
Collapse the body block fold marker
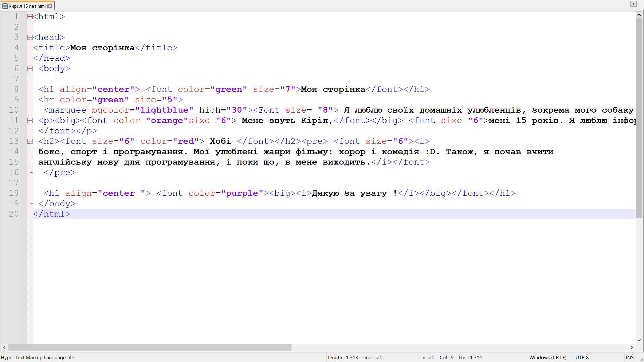pyautogui.click(x=30, y=68)
